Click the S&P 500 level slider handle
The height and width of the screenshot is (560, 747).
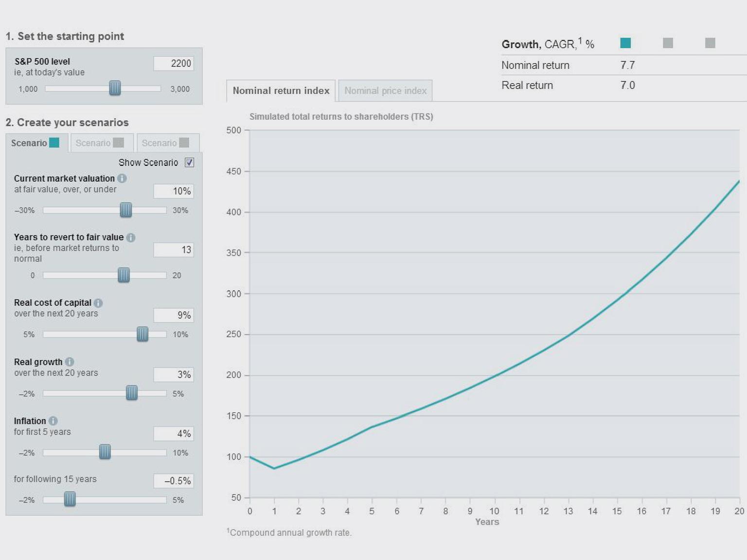115,88
